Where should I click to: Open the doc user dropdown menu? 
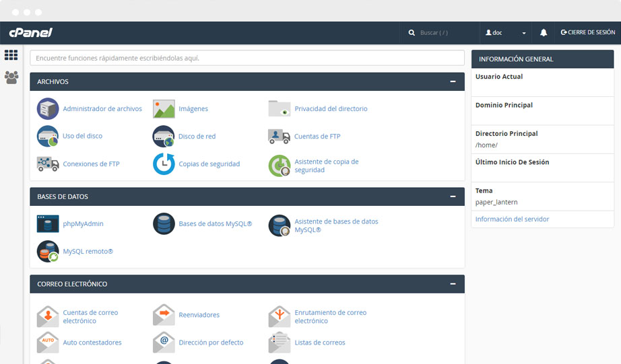pyautogui.click(x=506, y=33)
